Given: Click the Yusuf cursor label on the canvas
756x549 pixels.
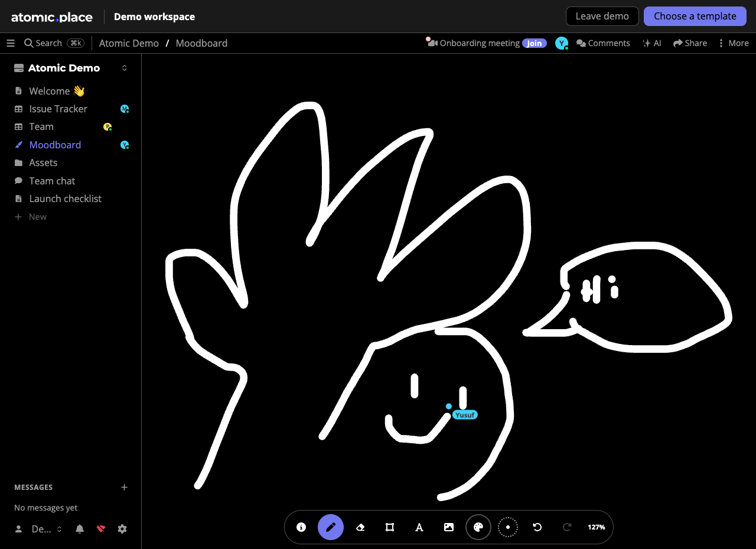Looking at the screenshot, I should pos(465,415).
